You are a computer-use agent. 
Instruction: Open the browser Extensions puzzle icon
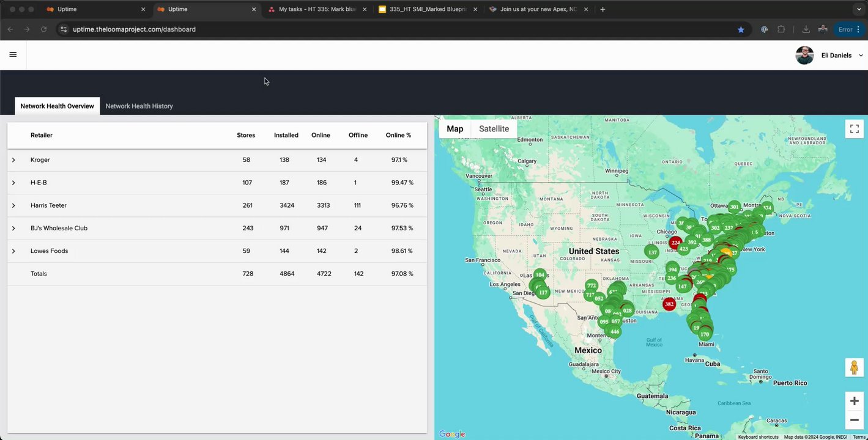point(781,29)
